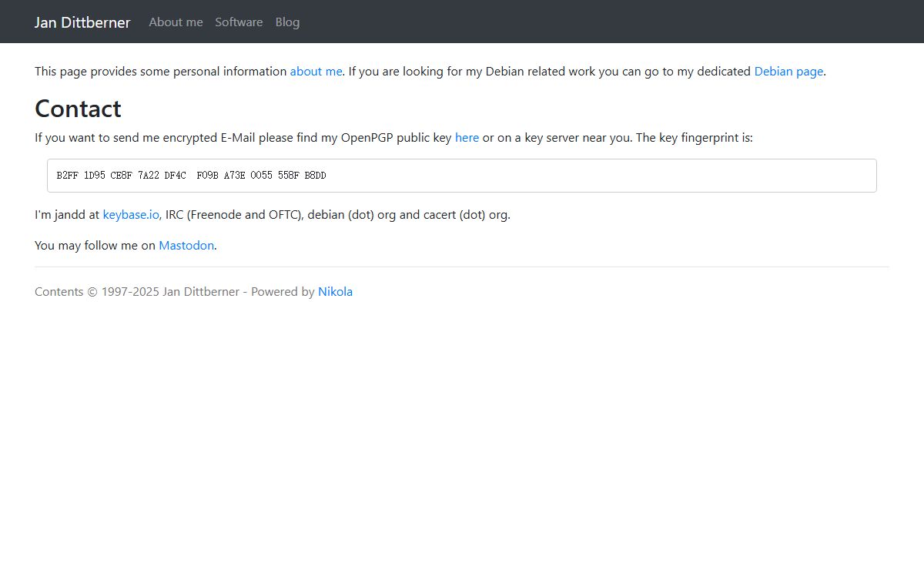Screen dimensions: 924x570
Task: Click the 'B8DD' fingerprint segment
Action: click(x=315, y=176)
